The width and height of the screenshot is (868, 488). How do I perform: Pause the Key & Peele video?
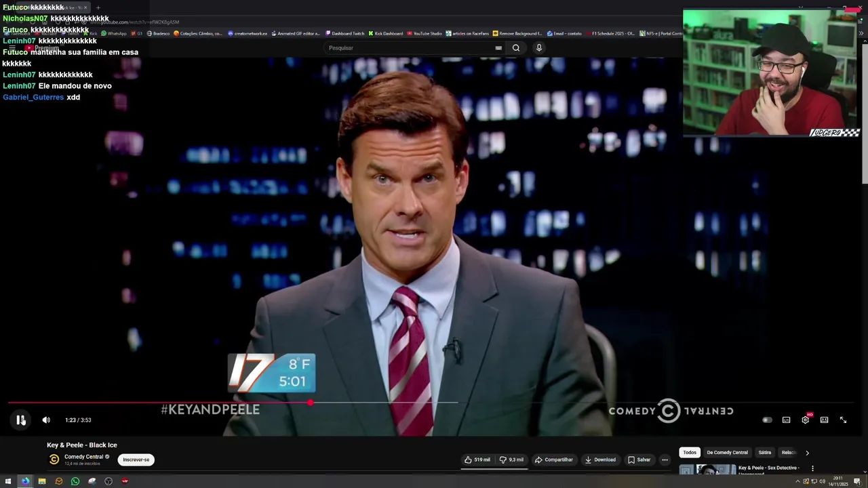(20, 420)
